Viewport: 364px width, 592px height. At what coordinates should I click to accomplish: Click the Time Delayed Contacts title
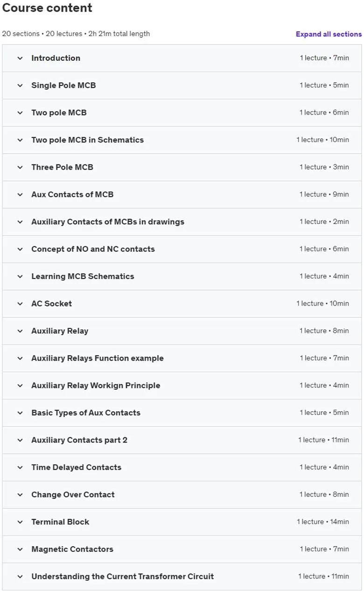point(76,467)
